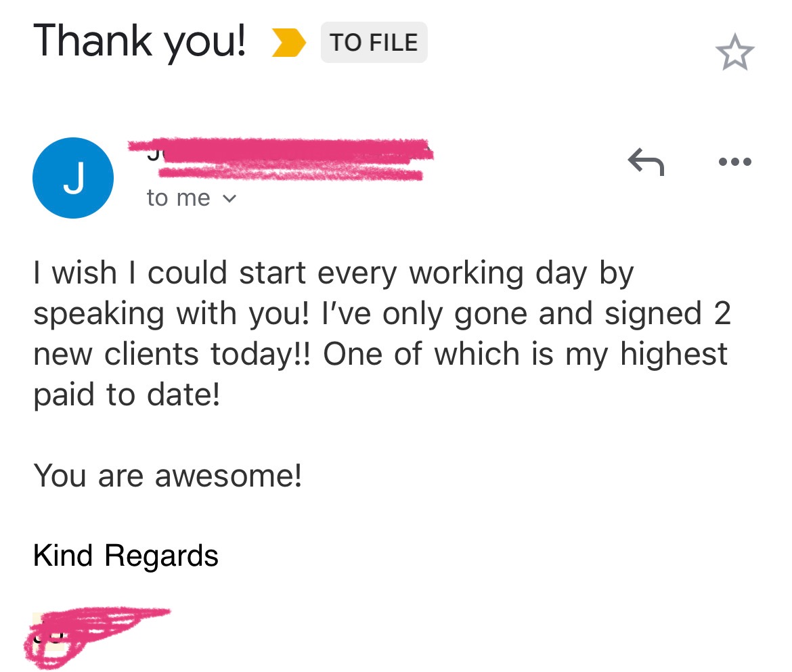Click the "You are awesome!" line

[167, 476]
